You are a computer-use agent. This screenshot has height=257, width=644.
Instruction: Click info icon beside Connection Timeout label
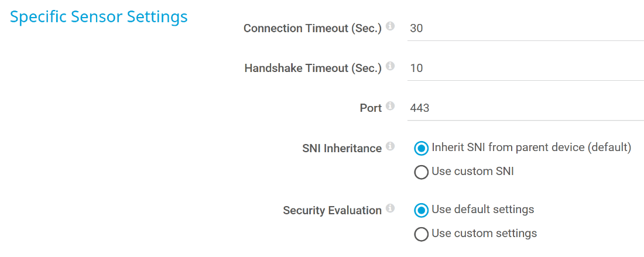click(390, 26)
